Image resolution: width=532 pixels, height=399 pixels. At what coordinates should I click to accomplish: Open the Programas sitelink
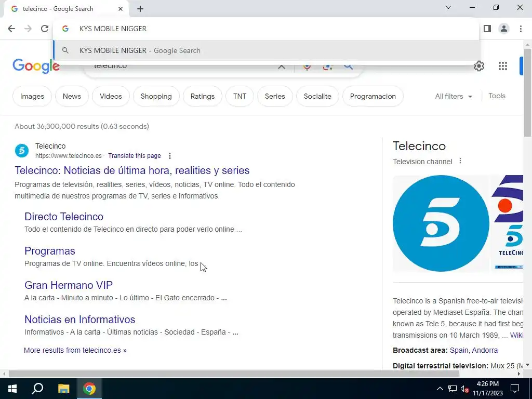pyautogui.click(x=50, y=251)
